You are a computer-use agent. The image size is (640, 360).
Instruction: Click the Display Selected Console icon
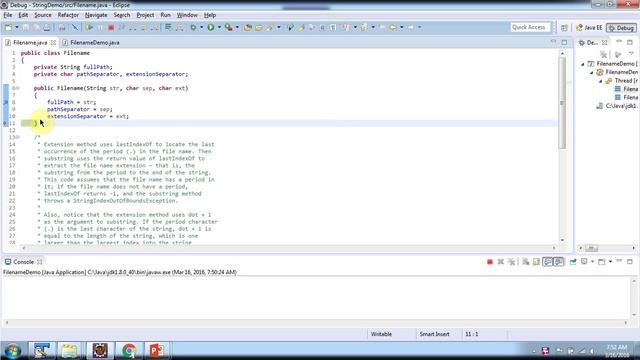coord(584,262)
